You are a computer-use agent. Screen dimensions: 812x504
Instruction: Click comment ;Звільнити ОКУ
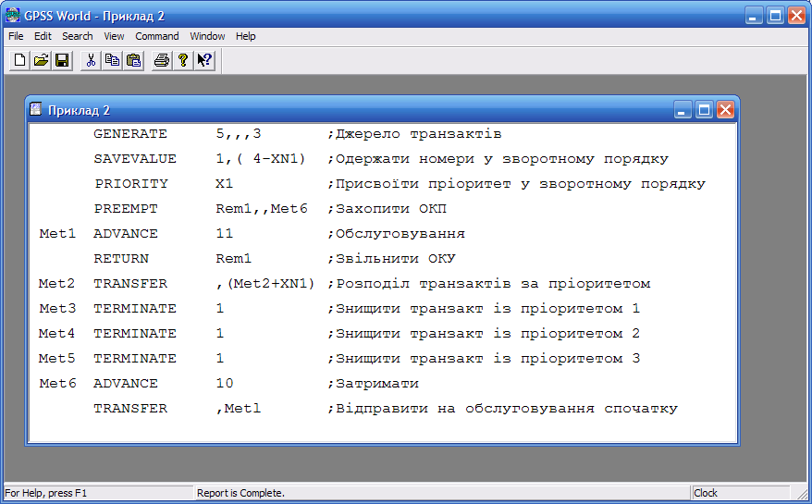coord(391,259)
